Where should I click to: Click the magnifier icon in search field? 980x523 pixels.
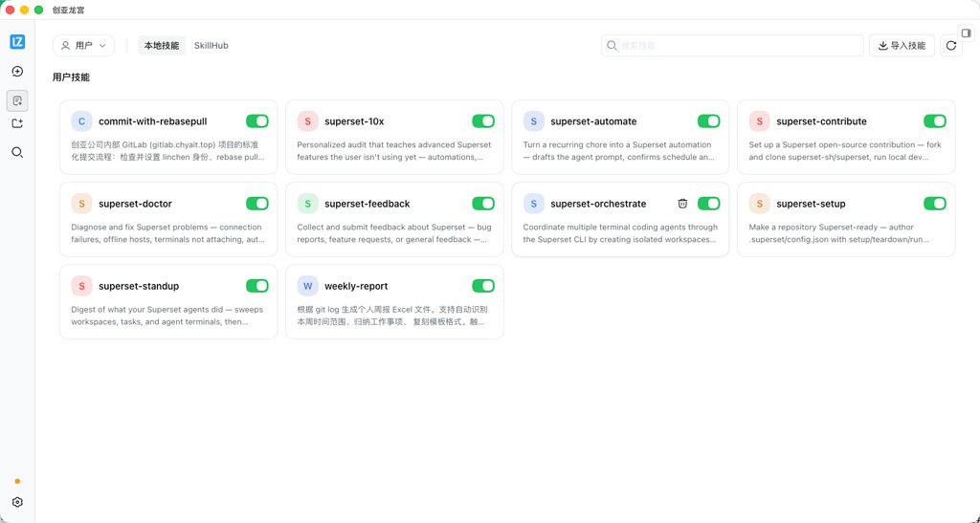(612, 46)
